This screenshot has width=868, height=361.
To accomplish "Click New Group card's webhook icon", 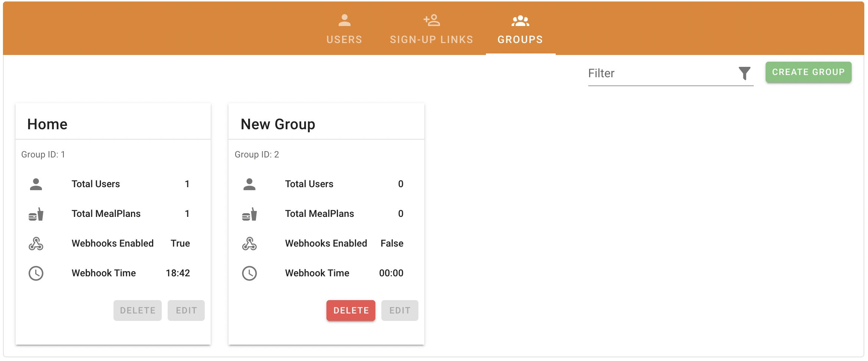I will (249, 244).
